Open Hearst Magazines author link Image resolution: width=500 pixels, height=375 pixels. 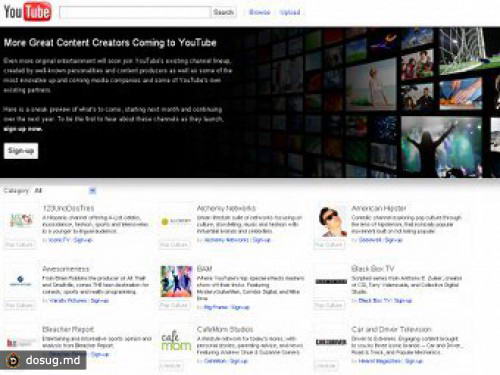click(x=380, y=361)
